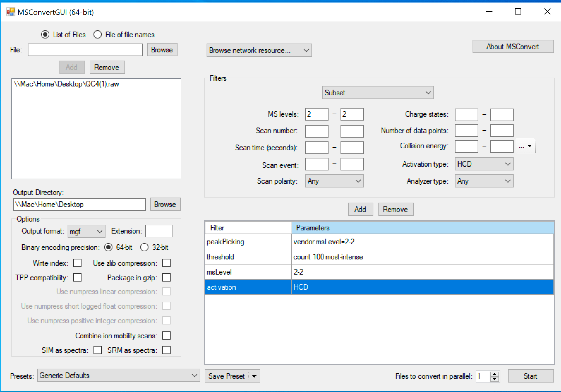Click the Filter column header
The height and width of the screenshot is (392, 561).
pyautogui.click(x=248, y=228)
